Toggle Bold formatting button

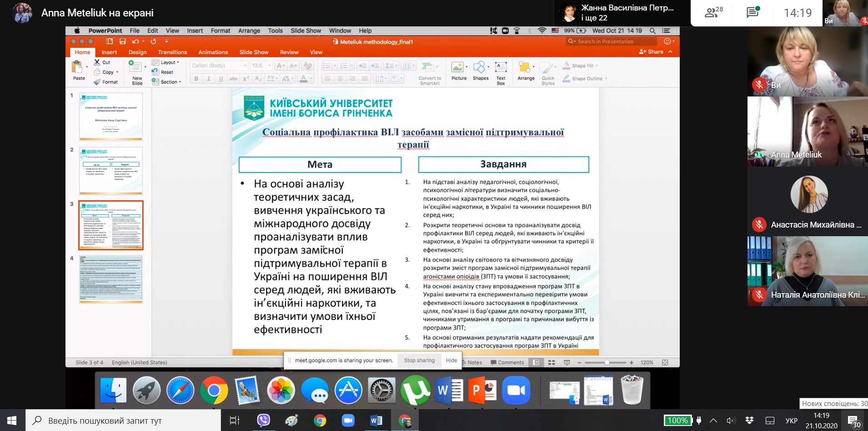196,79
